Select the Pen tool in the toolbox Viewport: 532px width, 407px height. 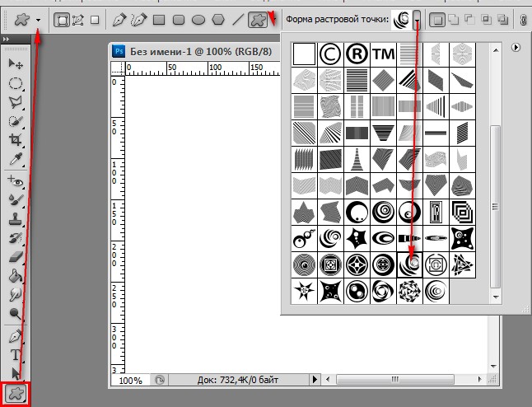click(x=16, y=335)
